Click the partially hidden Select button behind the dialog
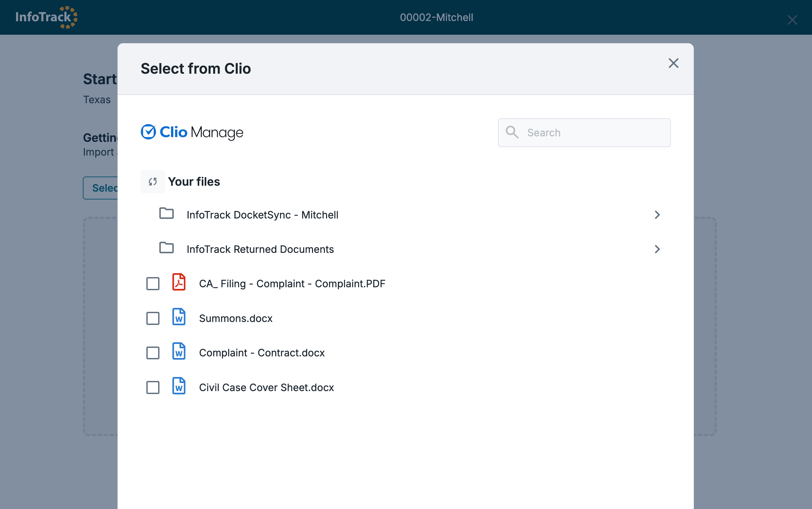812x509 pixels. click(x=100, y=188)
